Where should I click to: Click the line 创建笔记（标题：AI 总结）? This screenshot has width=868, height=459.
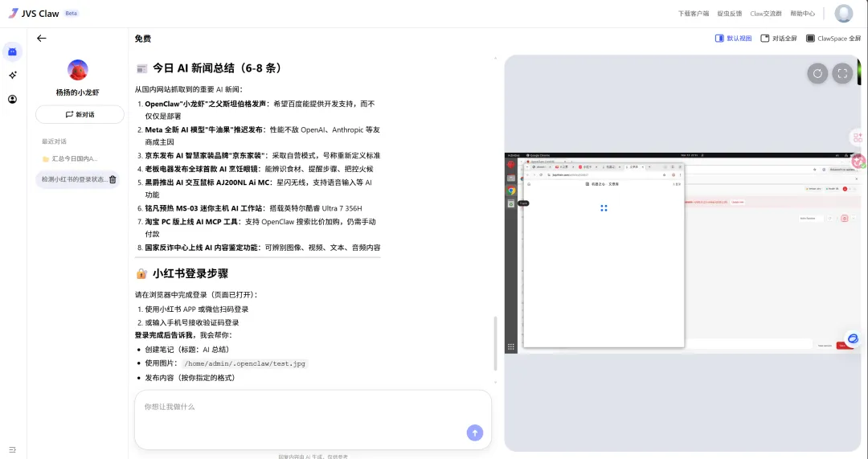(187, 350)
